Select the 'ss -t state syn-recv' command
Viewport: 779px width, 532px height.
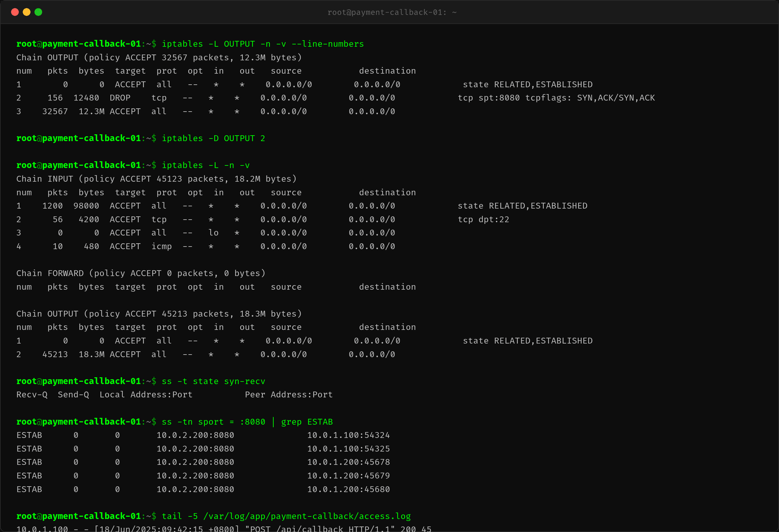pos(214,381)
